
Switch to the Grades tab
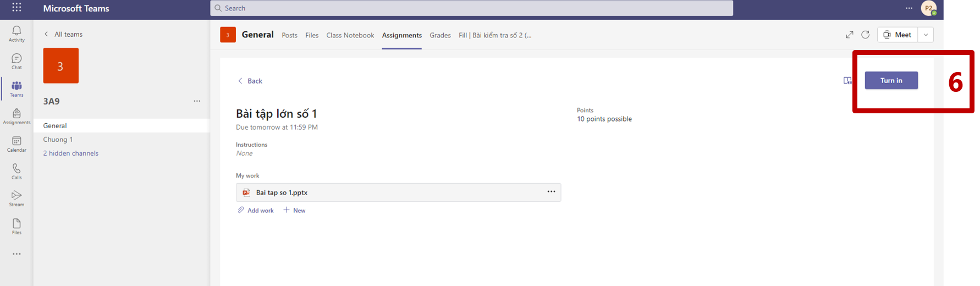pos(440,35)
